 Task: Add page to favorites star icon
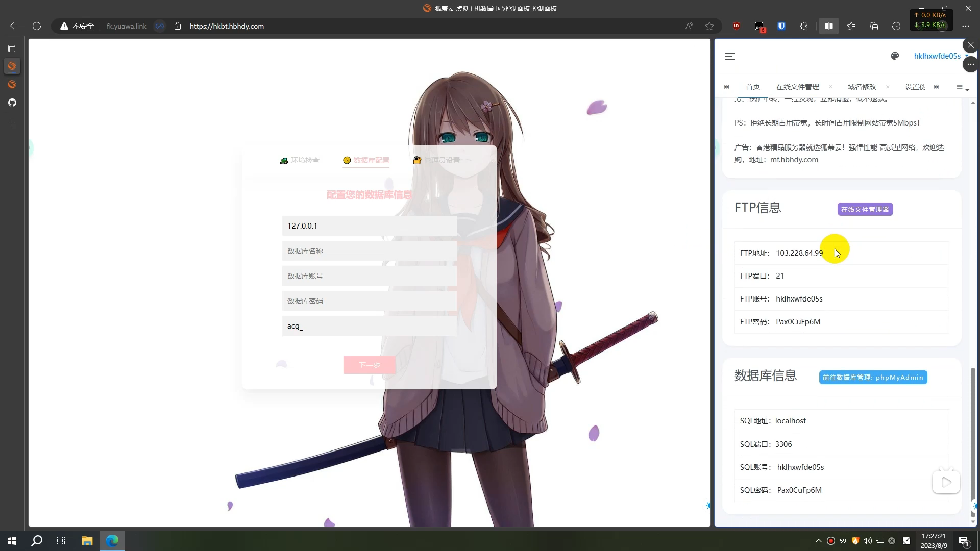(709, 26)
